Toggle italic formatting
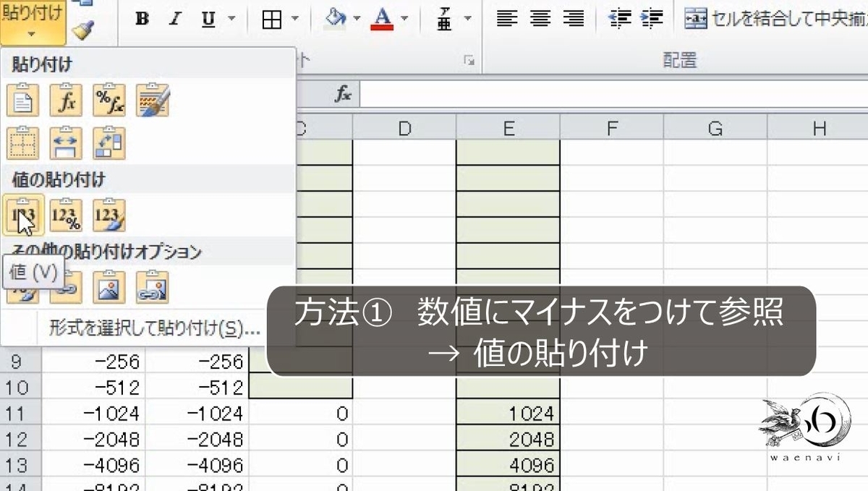The width and height of the screenshot is (868, 491). [174, 20]
